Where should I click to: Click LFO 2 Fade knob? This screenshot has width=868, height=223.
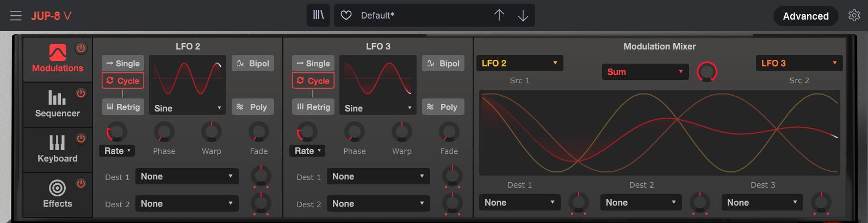(x=258, y=132)
